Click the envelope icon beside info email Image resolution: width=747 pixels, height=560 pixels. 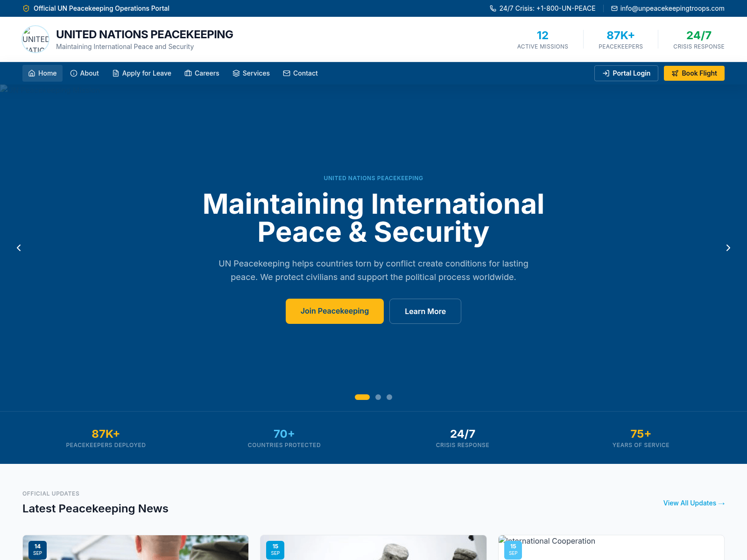click(x=614, y=8)
